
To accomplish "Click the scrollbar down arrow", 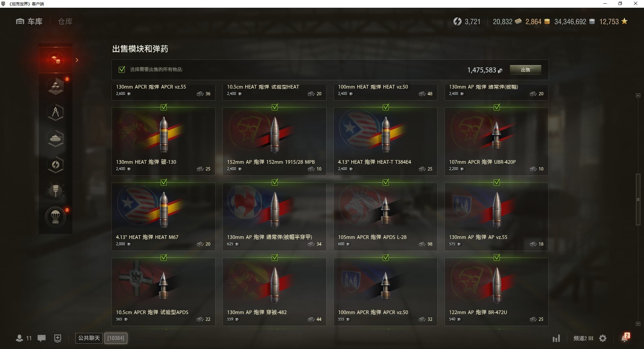I will coord(638,324).
